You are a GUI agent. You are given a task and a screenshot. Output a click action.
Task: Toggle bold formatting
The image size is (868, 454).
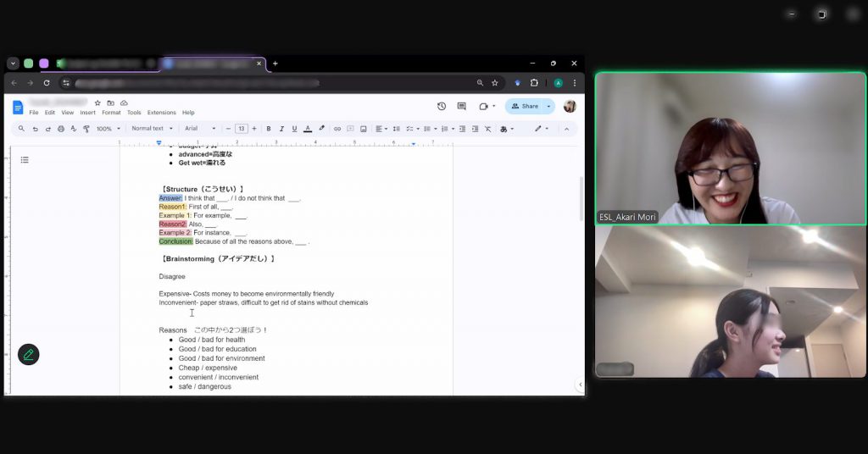pyautogui.click(x=269, y=129)
